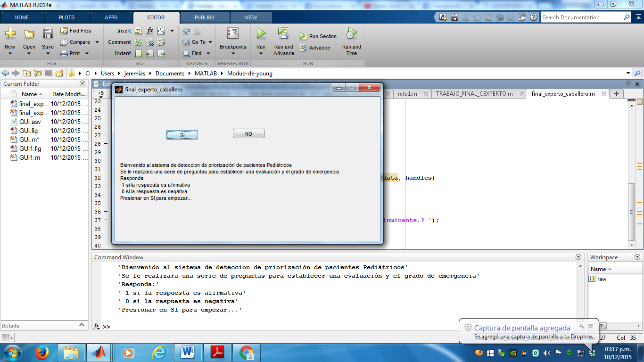This screenshot has height=362, width=644.
Task: Click the Up One Level folder icon
Action: [27, 73]
